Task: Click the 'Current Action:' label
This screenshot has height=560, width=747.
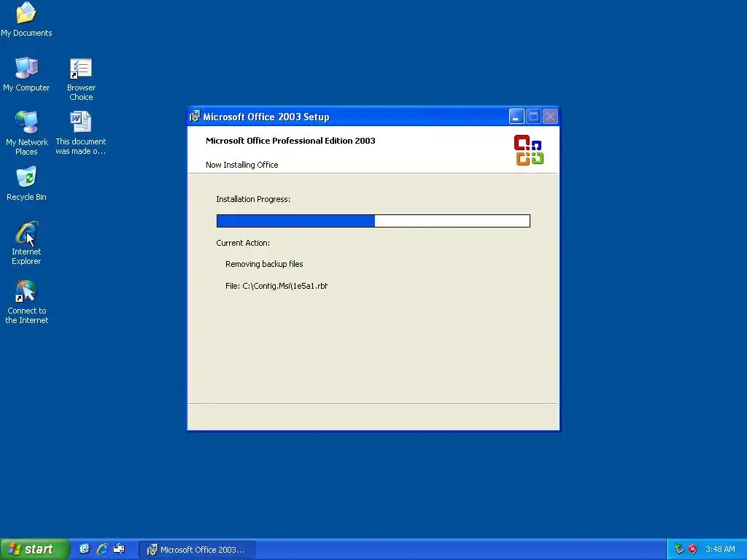Action: [x=242, y=243]
